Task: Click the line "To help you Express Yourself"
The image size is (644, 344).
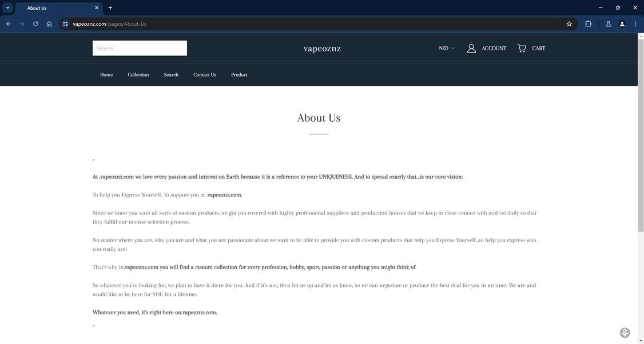Action: pos(167,195)
